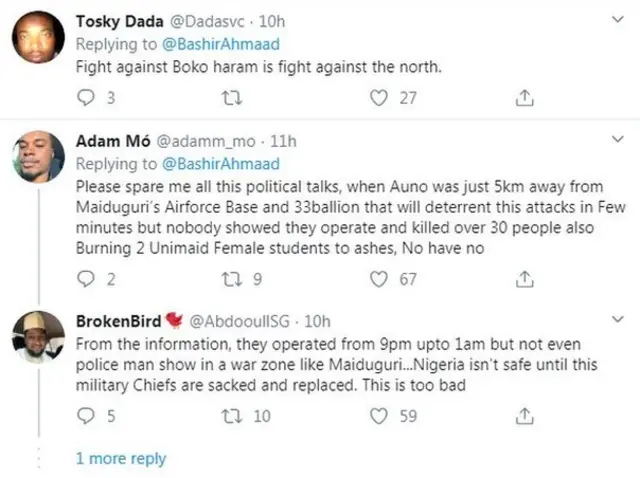Share Tosky Dada's tweet
This screenshot has width=640, height=478.
pos(523,97)
